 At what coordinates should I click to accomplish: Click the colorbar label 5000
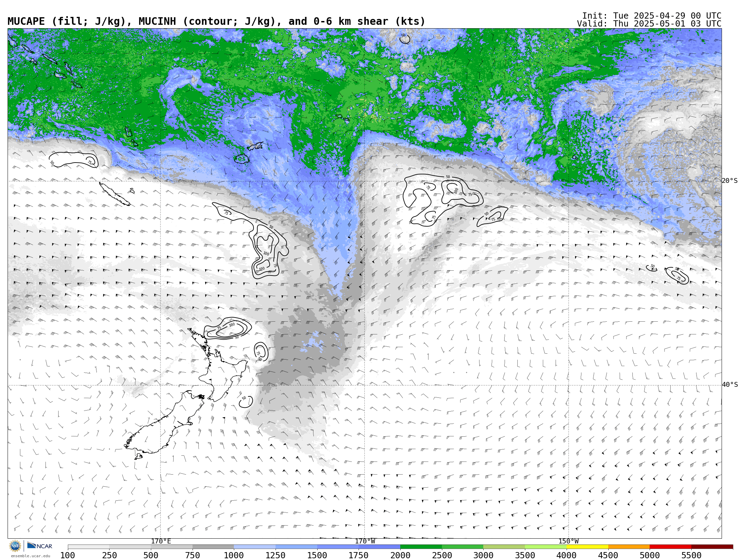650,555
